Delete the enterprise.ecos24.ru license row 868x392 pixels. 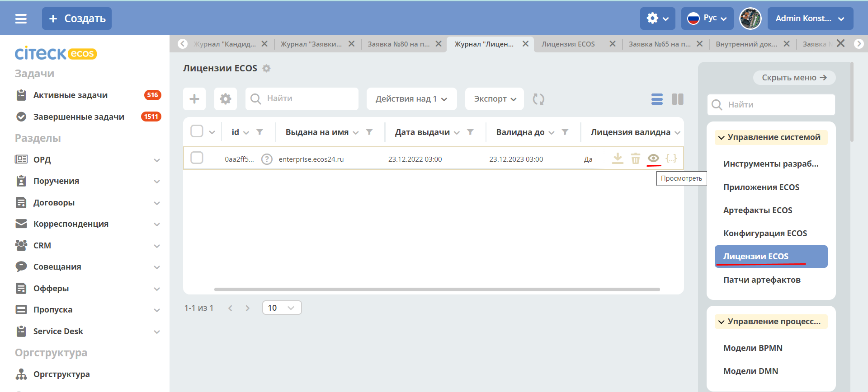636,159
